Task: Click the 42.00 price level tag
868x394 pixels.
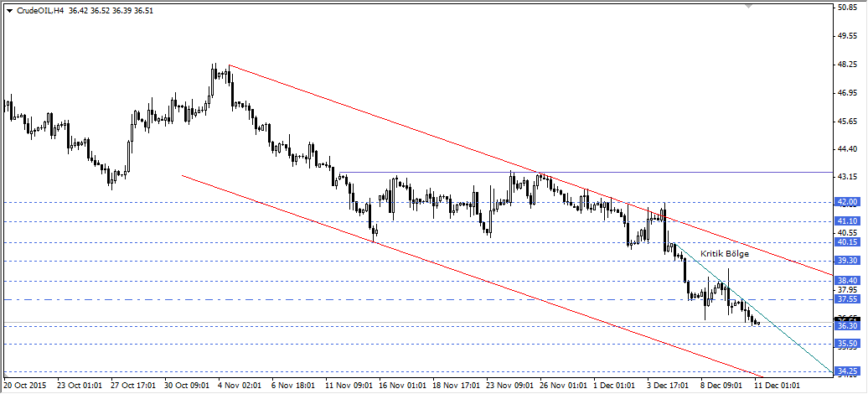Action: (x=847, y=202)
